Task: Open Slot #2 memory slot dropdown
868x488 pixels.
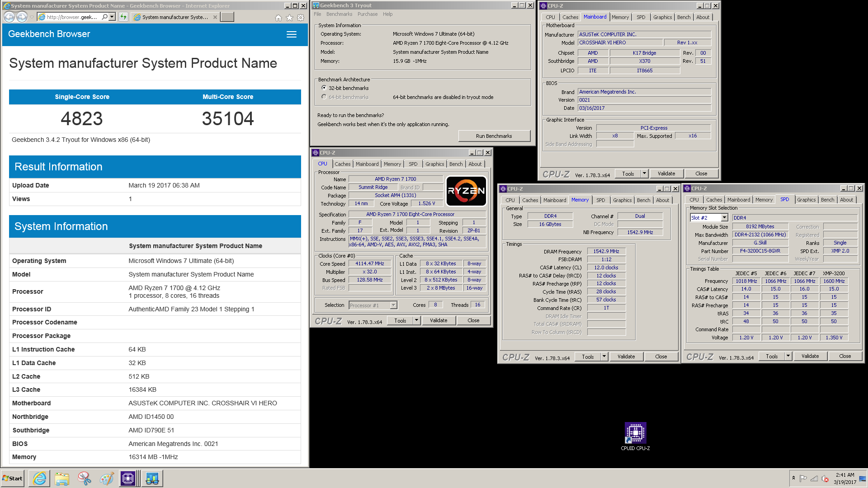Action: tap(724, 218)
